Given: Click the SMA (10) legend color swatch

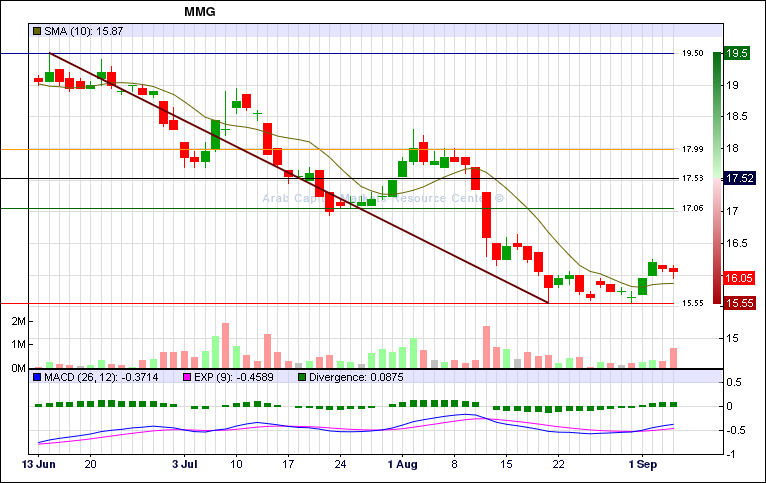Looking at the screenshot, I should pos(37,32).
